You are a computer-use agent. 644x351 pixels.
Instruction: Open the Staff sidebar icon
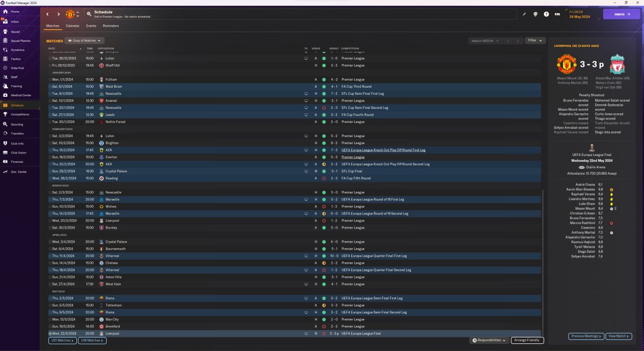click(x=6, y=77)
